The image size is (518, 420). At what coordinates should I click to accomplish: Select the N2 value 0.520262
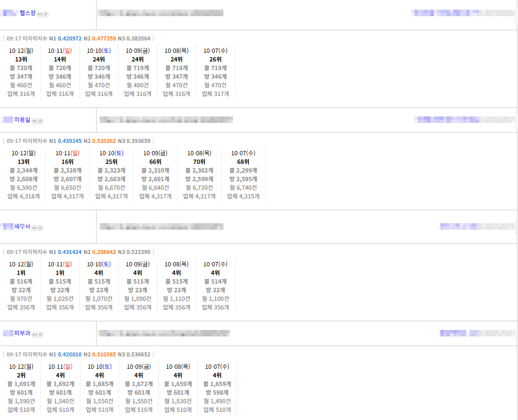104,141
